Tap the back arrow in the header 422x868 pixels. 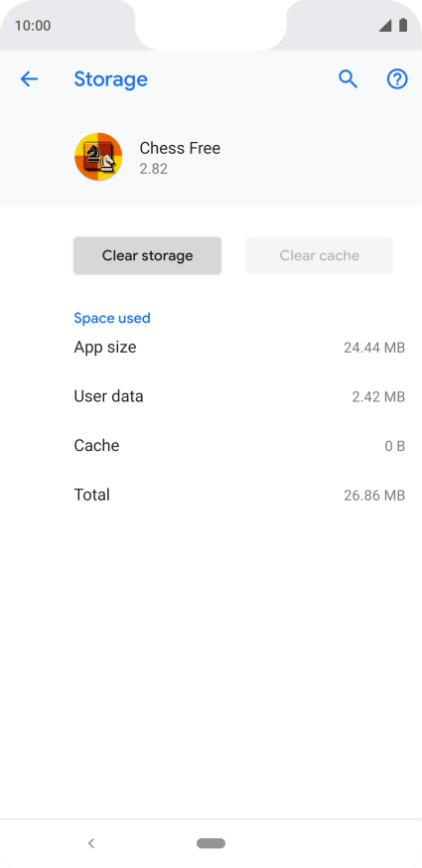coord(29,79)
